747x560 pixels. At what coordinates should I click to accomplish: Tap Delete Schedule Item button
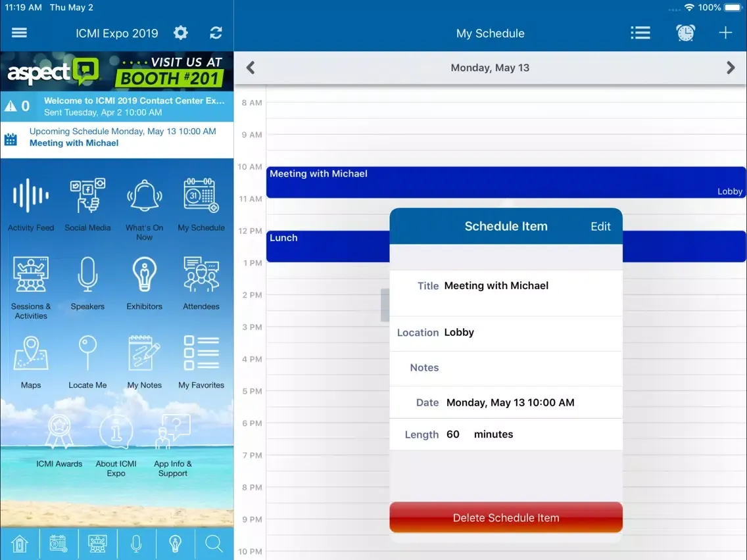pos(506,518)
